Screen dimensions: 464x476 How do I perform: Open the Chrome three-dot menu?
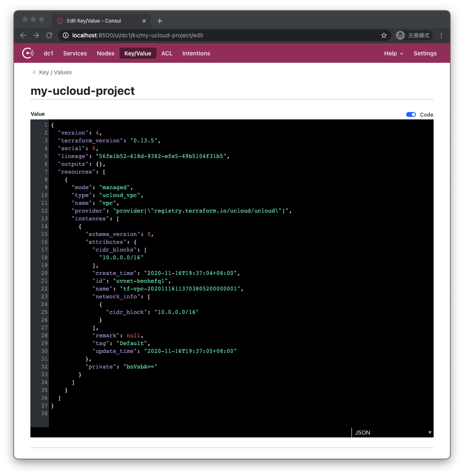[x=441, y=36]
